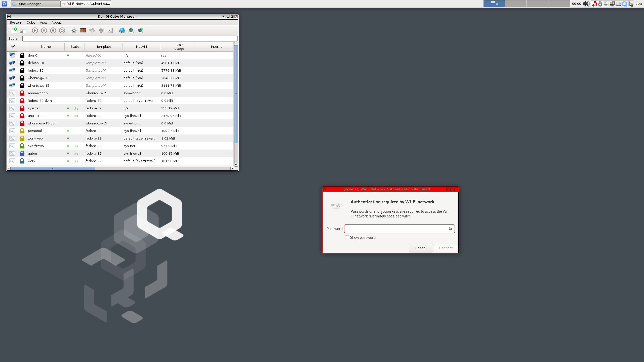Open the disk space tray widget
The width and height of the screenshot is (644, 362).
pos(618,4)
